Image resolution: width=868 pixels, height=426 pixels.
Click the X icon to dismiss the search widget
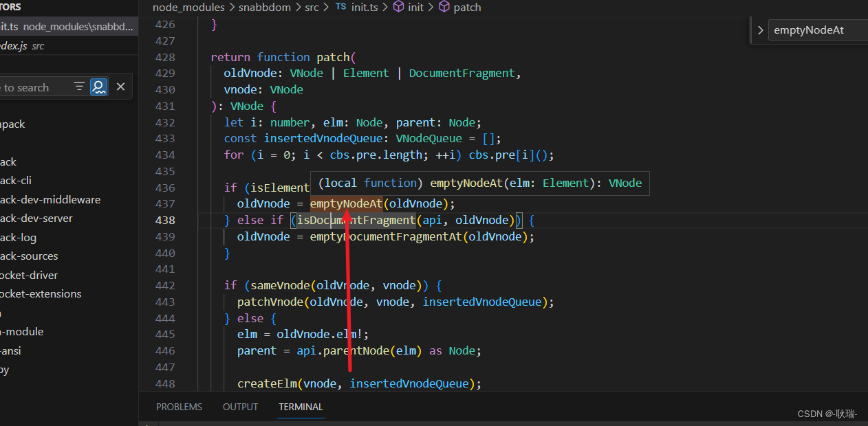click(x=120, y=86)
